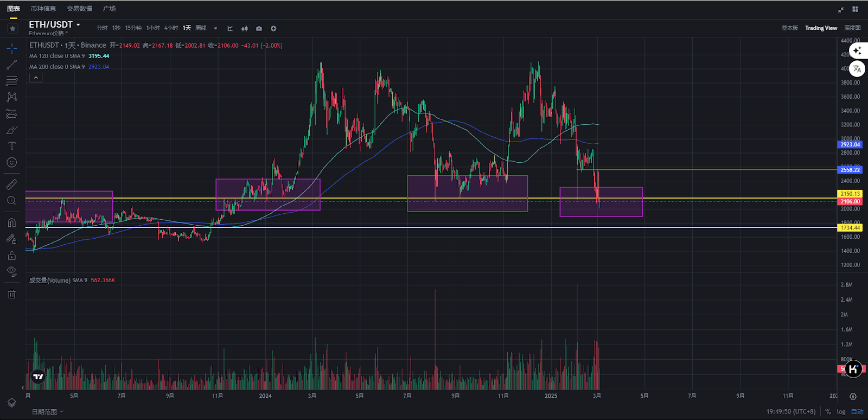Open the indicators chart icon

[230, 28]
